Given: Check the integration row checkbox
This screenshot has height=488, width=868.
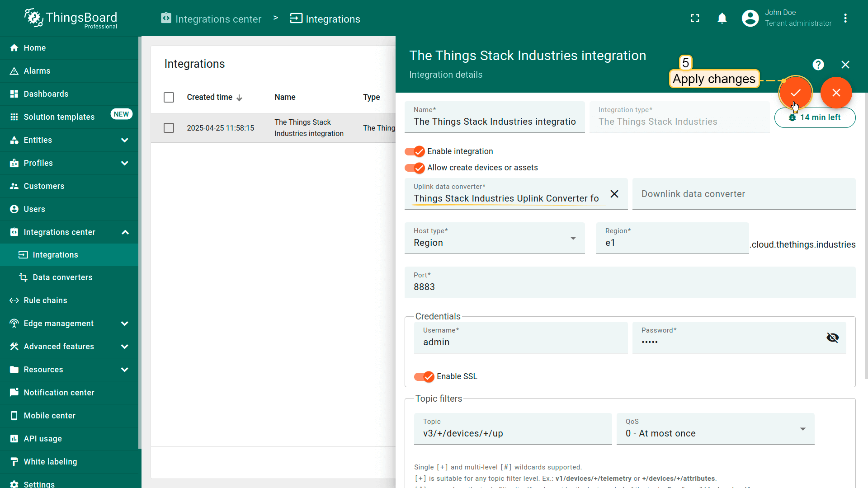Looking at the screenshot, I should [x=169, y=128].
